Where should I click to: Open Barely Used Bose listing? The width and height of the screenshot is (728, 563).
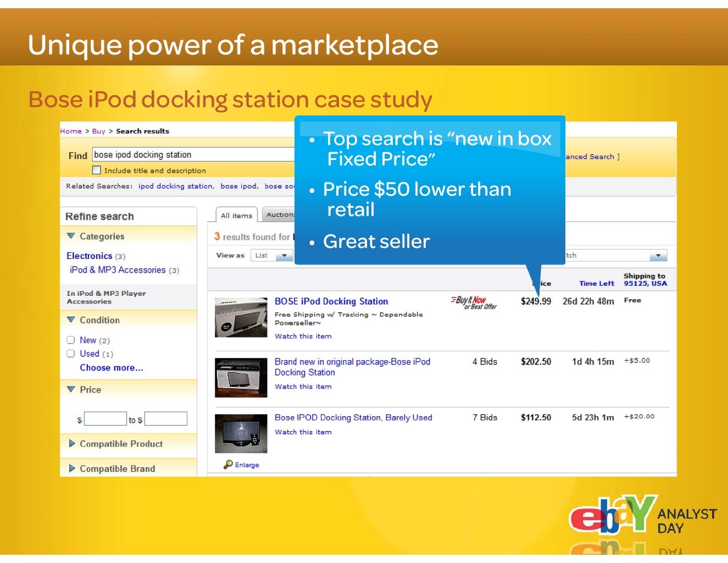(353, 417)
